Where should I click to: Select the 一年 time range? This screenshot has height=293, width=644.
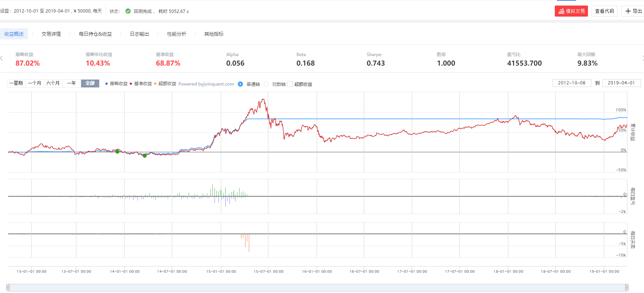[72, 83]
